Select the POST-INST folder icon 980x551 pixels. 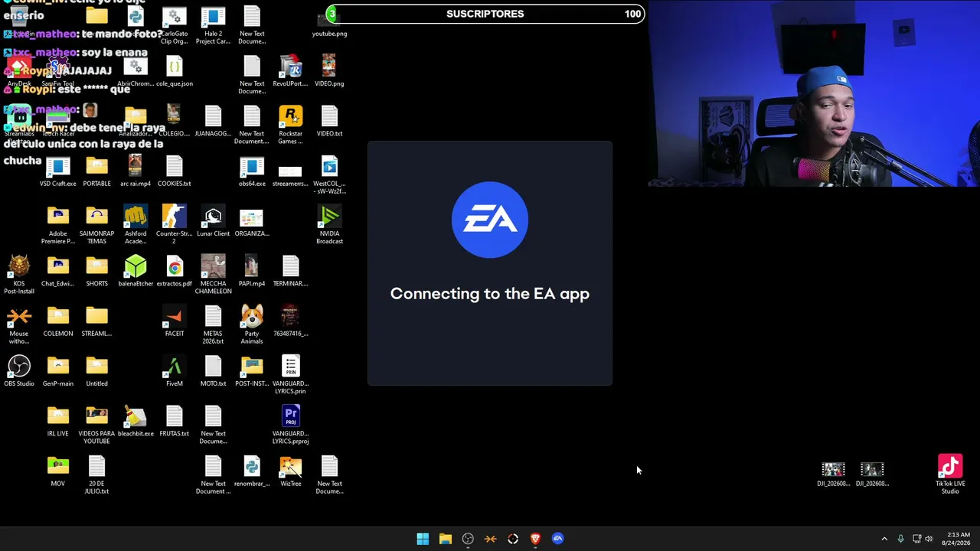point(252,367)
